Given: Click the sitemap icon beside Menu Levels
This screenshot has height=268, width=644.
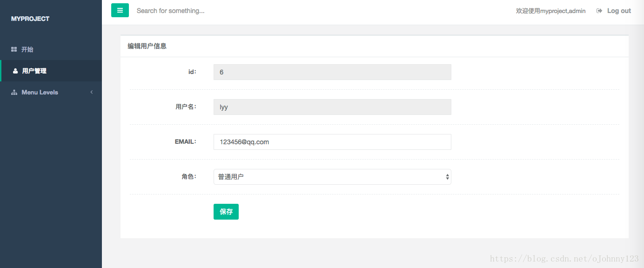Looking at the screenshot, I should [14, 92].
